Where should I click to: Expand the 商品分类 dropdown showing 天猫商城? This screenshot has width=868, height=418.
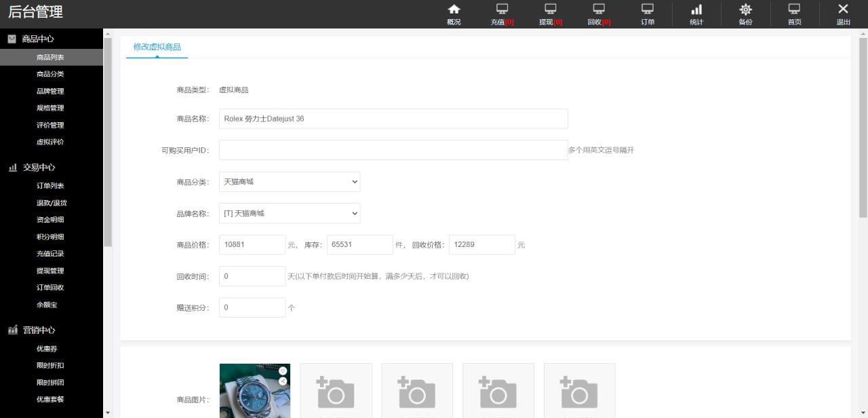(x=290, y=182)
